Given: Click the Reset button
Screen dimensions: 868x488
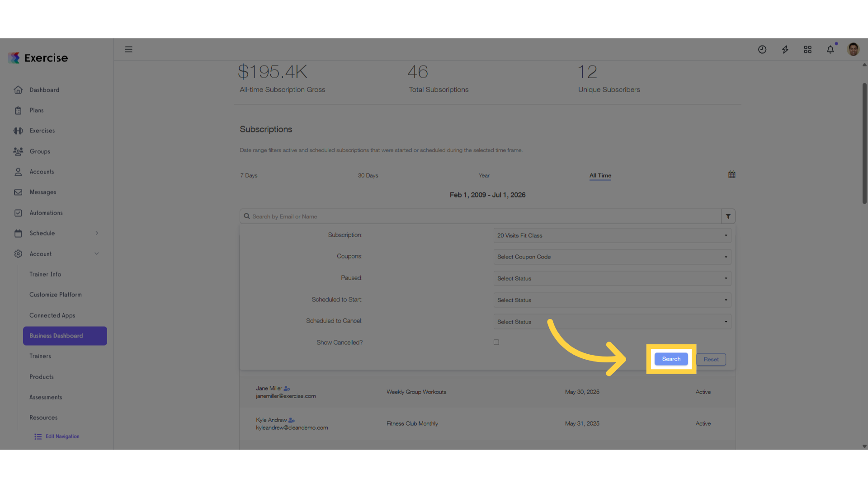Looking at the screenshot, I should (711, 360).
